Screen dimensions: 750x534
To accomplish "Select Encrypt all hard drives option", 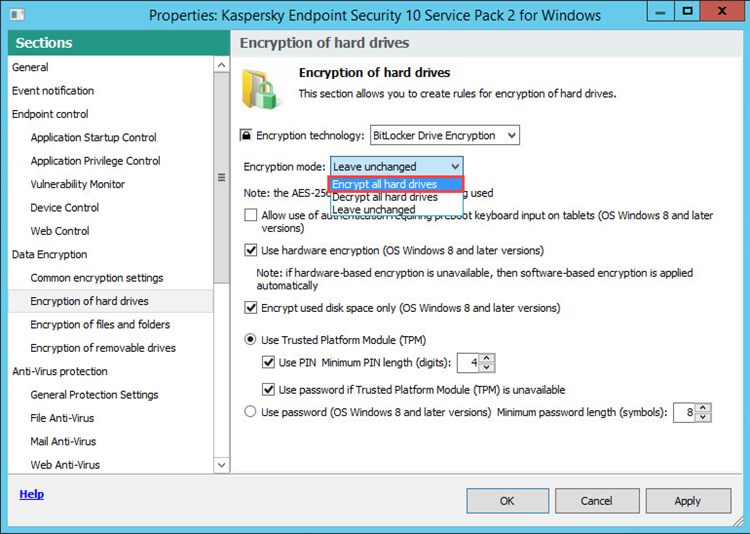I will pos(396,184).
